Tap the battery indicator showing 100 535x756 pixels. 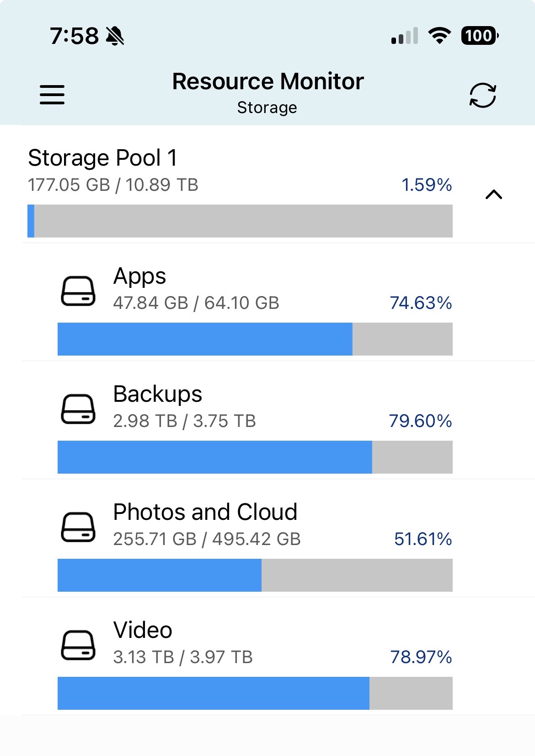(x=480, y=36)
